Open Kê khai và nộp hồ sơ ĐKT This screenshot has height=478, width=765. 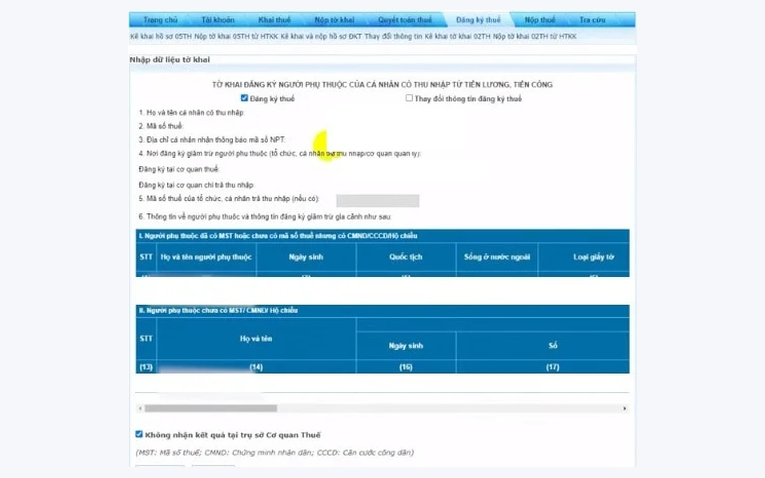click(321, 37)
